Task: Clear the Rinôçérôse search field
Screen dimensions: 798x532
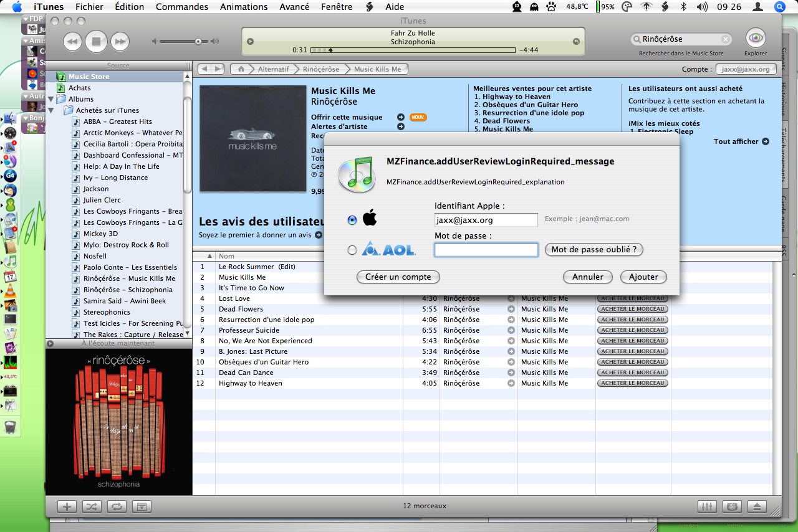Action: (726, 39)
